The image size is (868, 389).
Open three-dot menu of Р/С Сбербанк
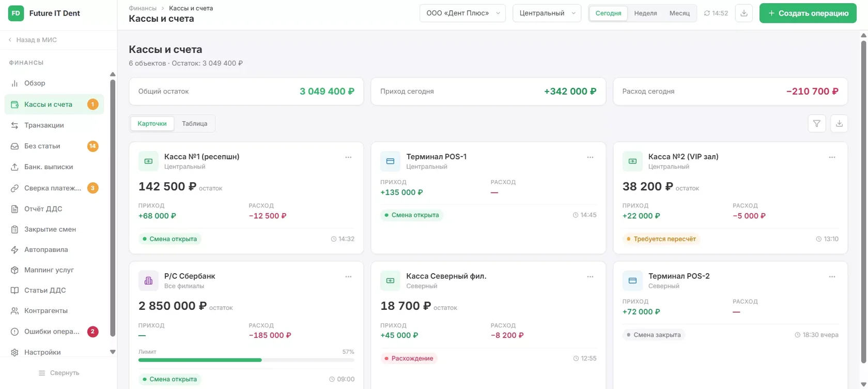coord(348,277)
